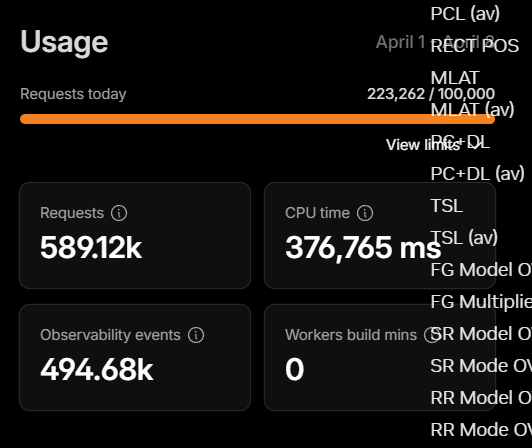
Task: Select the FG Model list entry
Action: tap(481, 269)
